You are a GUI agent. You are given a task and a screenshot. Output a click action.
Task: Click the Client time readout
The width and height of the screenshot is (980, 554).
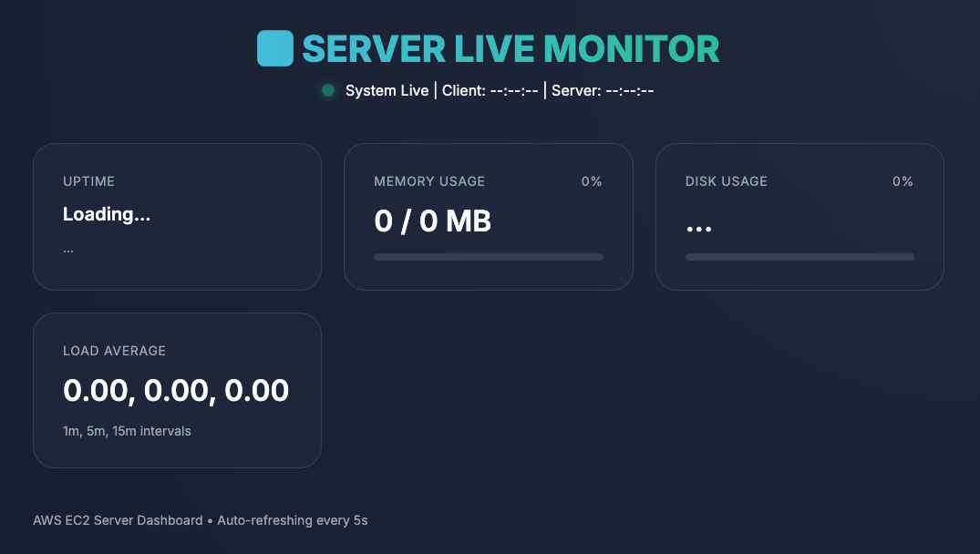(490, 90)
